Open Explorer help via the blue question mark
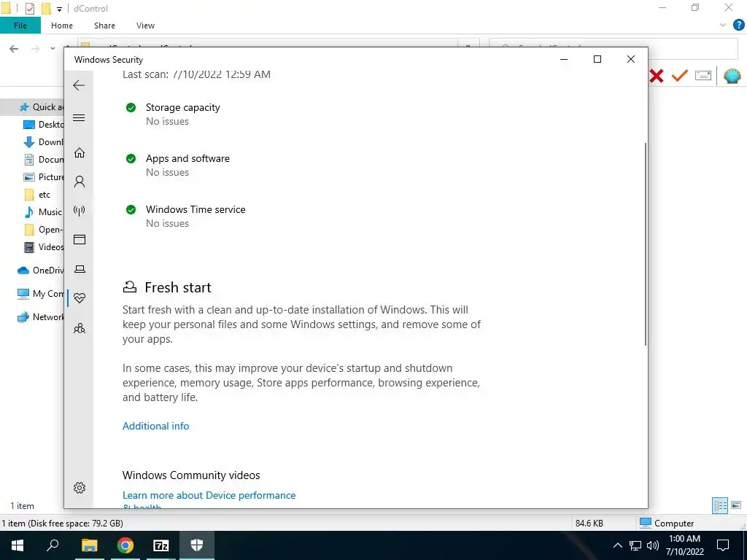The height and width of the screenshot is (560, 747). pos(738,25)
